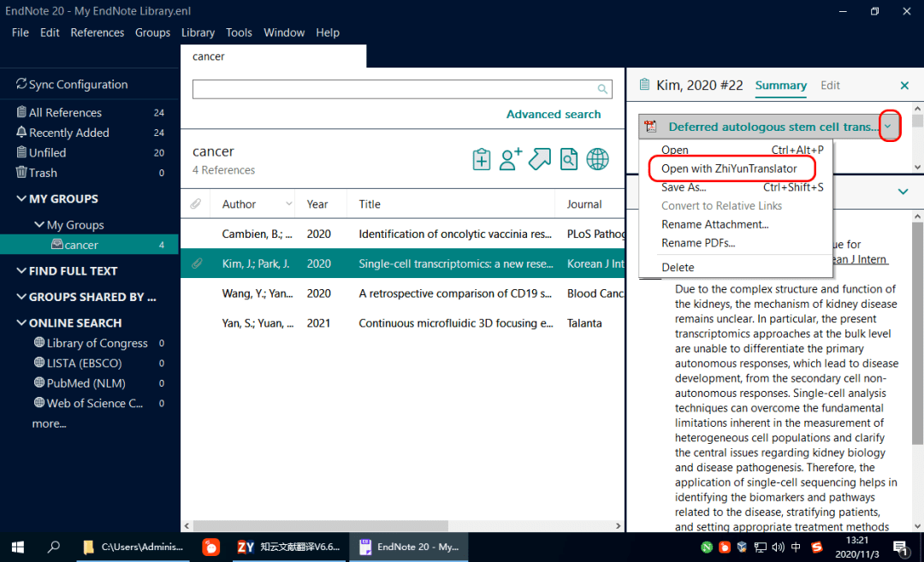Image resolution: width=924 pixels, height=562 pixels.
Task: Collapse the MY GROUPS section
Action: point(21,198)
